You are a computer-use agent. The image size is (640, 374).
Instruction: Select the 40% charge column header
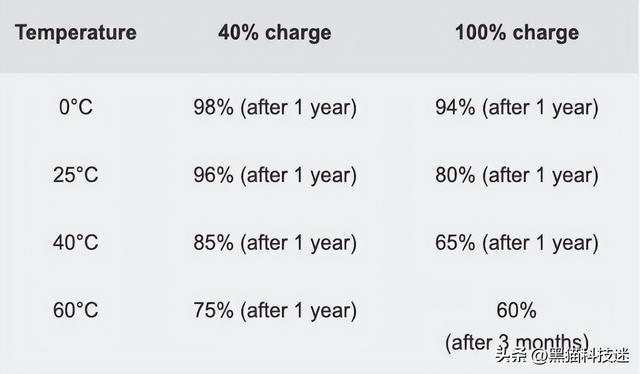(275, 33)
